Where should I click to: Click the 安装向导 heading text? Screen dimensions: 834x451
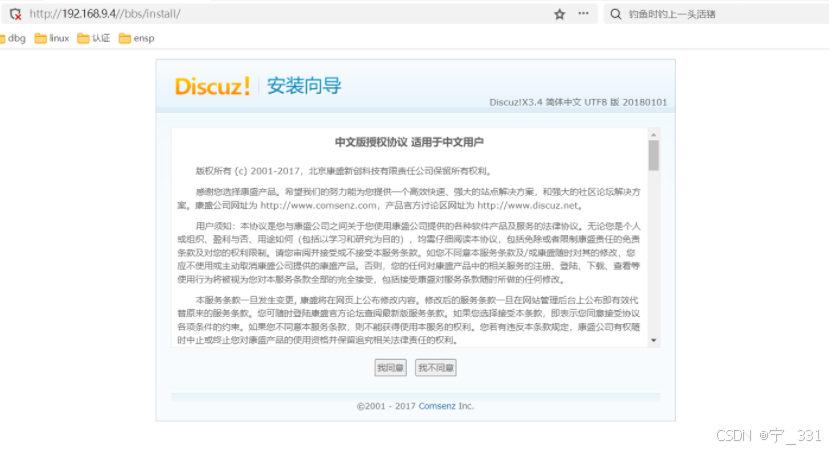(x=304, y=86)
